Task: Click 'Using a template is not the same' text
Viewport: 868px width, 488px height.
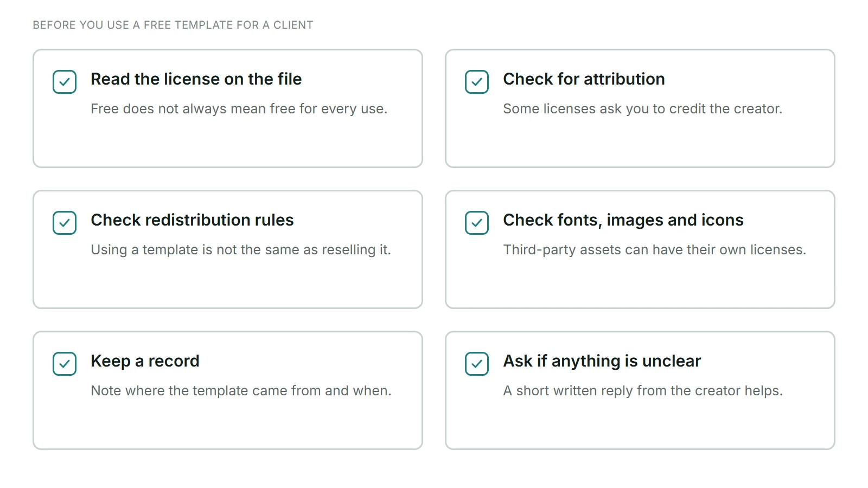Action: (196, 250)
